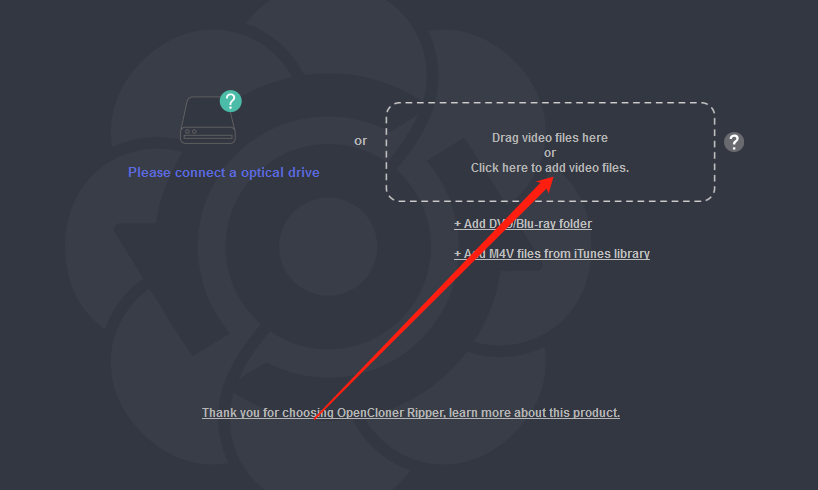Image resolution: width=818 pixels, height=490 pixels.
Task: Click the plus sign before 'Add M4V files'
Action: (458, 254)
